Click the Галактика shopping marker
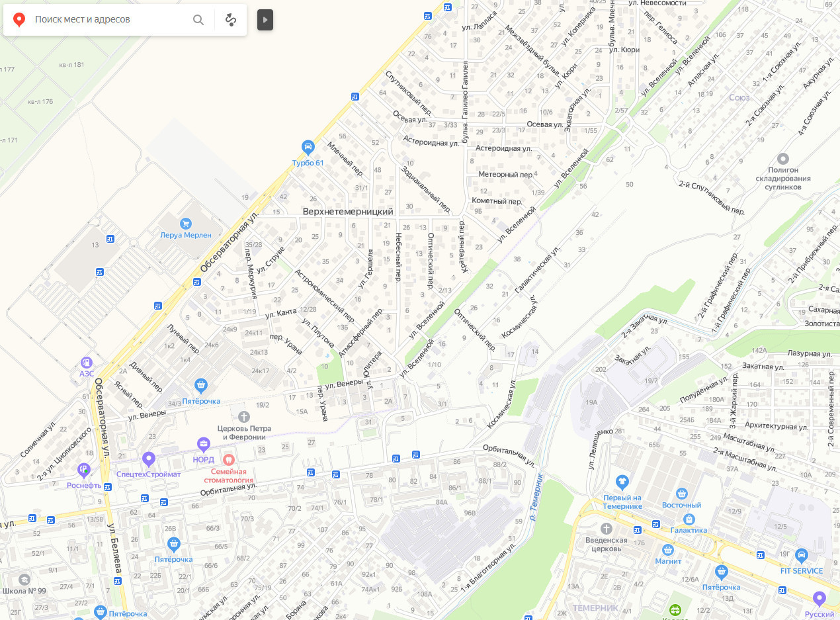This screenshot has width=840, height=620. point(689,519)
